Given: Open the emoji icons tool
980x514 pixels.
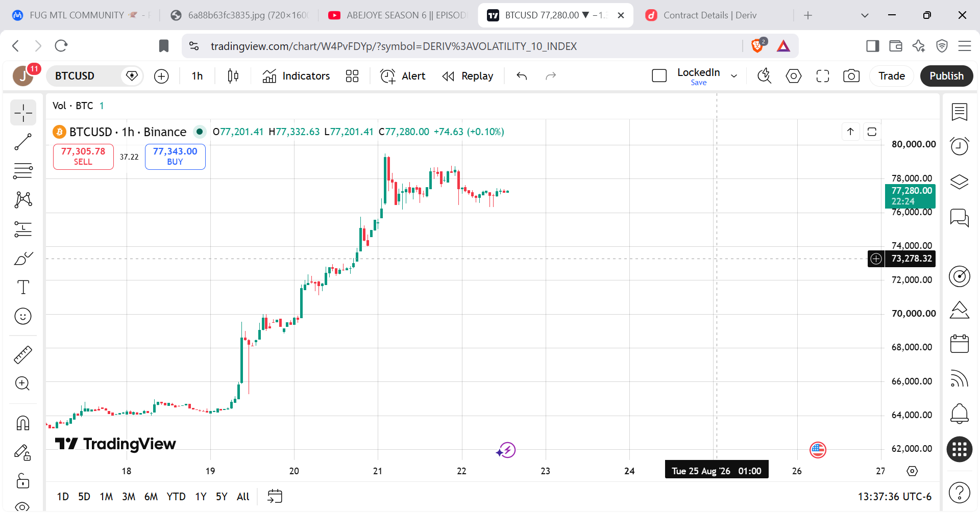Looking at the screenshot, I should click(23, 316).
